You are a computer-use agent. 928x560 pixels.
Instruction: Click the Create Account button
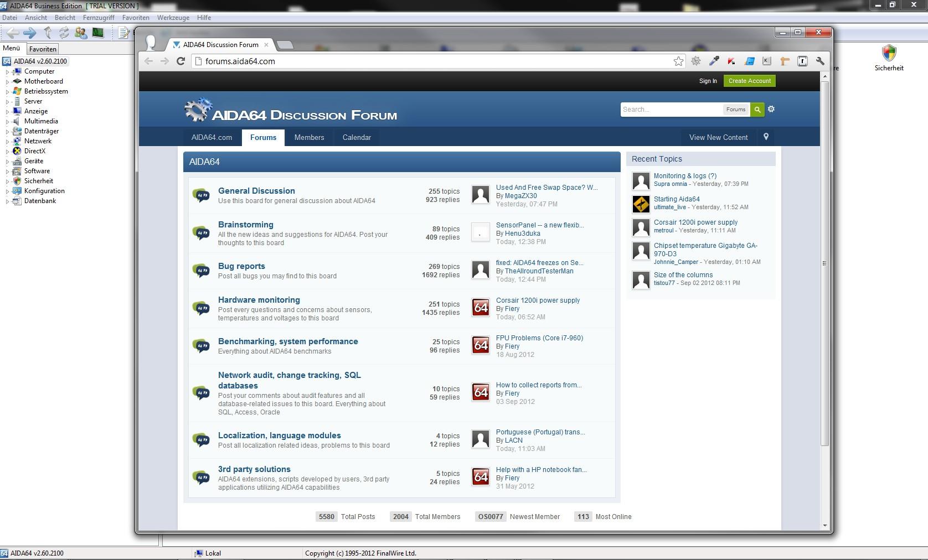tap(749, 81)
